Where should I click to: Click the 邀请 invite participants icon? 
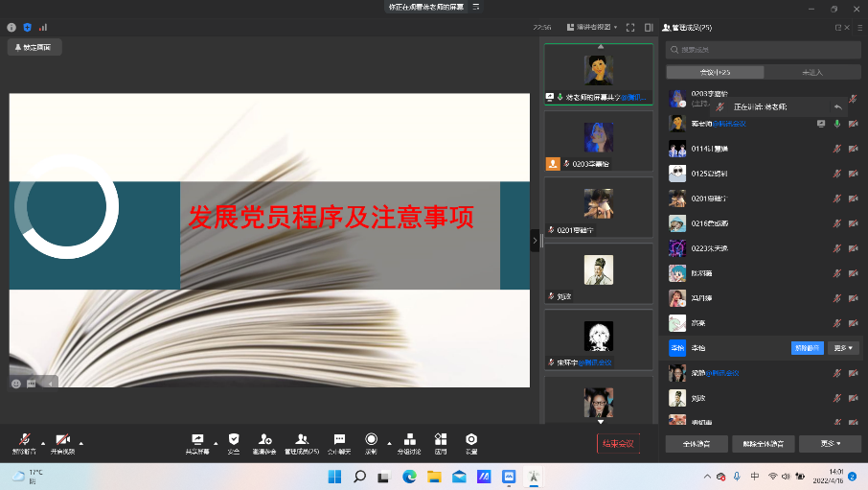(x=265, y=439)
